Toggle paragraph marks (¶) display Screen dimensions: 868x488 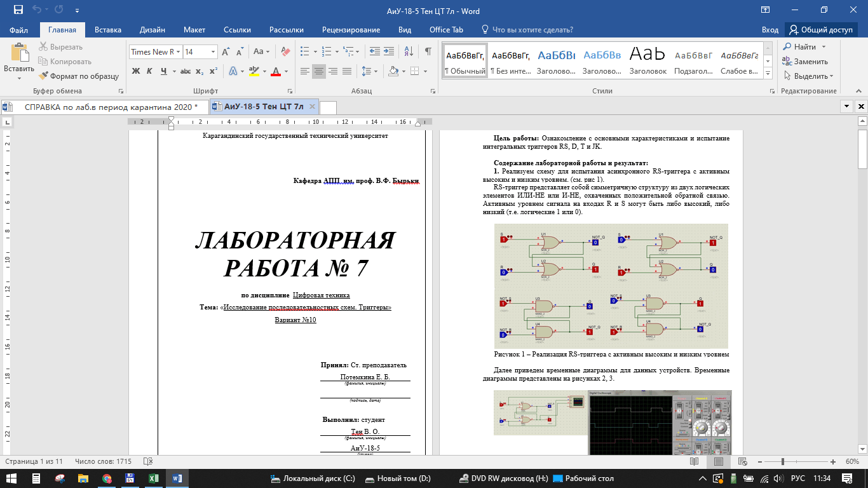[x=428, y=52]
